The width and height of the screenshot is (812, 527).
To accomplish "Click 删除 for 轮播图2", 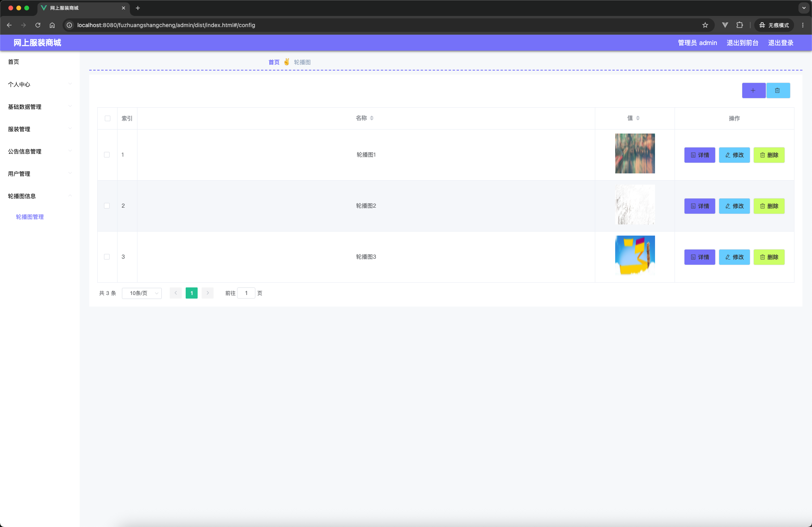I will pyautogui.click(x=769, y=206).
